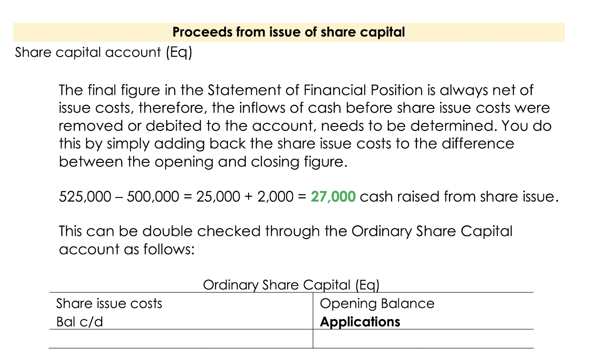Click the 'Proceeds from issue of share capital' heading
The image size is (590, 364).
click(x=289, y=32)
